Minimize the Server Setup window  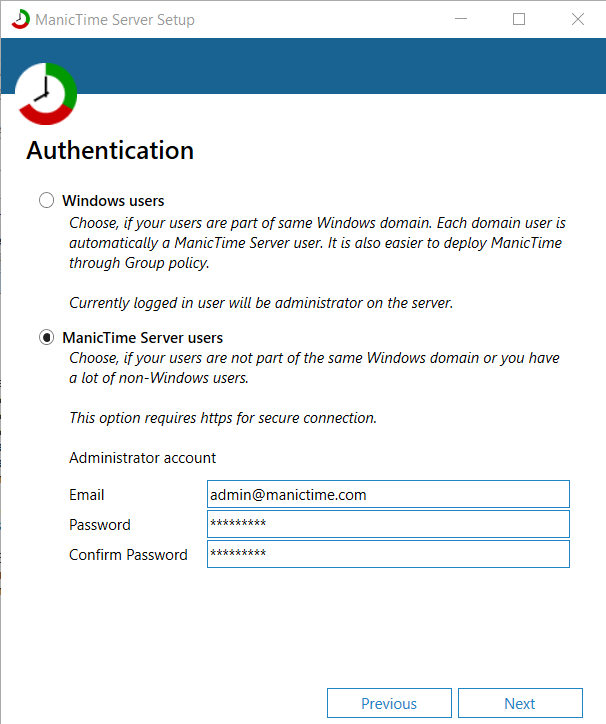coord(461,19)
